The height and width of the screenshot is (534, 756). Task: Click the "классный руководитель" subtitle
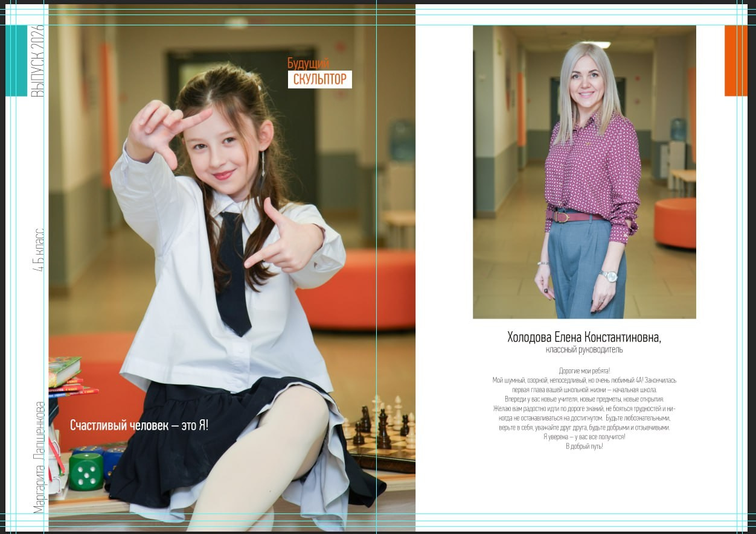[x=584, y=350]
